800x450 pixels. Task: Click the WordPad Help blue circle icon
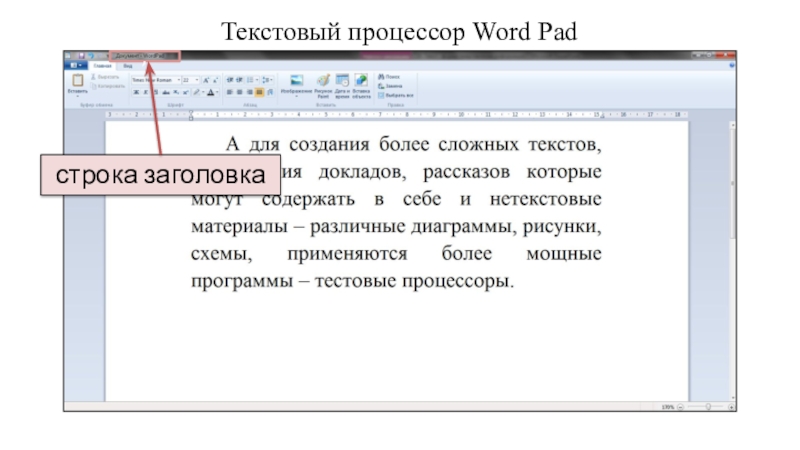click(x=732, y=66)
